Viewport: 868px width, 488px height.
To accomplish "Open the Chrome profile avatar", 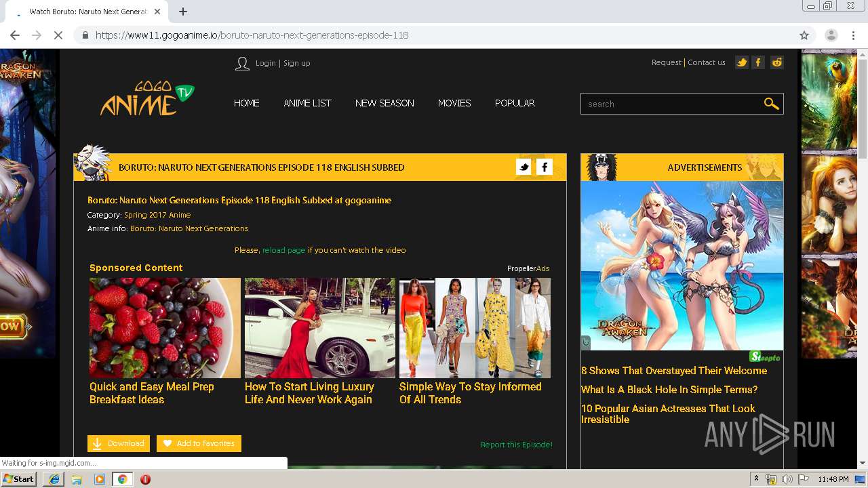I will coord(831,35).
